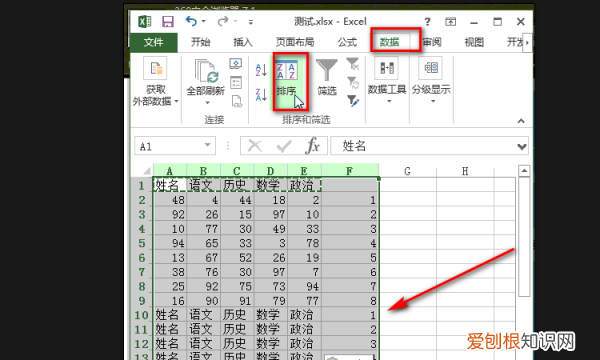Select column A header
Viewport: 600px width, 360px height.
point(170,171)
